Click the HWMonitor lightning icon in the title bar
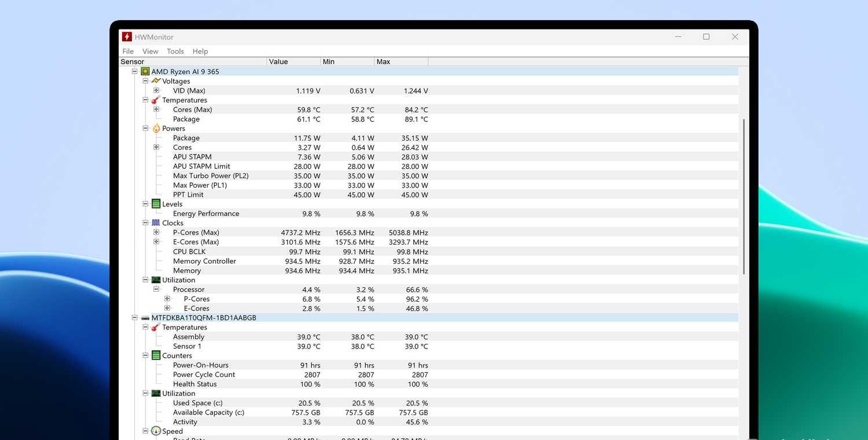868x440 pixels. pyautogui.click(x=126, y=36)
